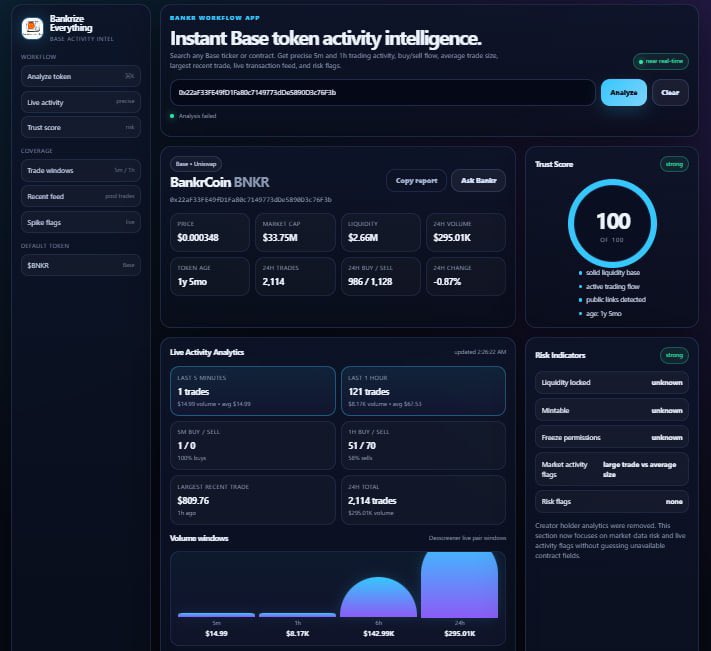Click the Liquidity card $2.66M

(380, 232)
